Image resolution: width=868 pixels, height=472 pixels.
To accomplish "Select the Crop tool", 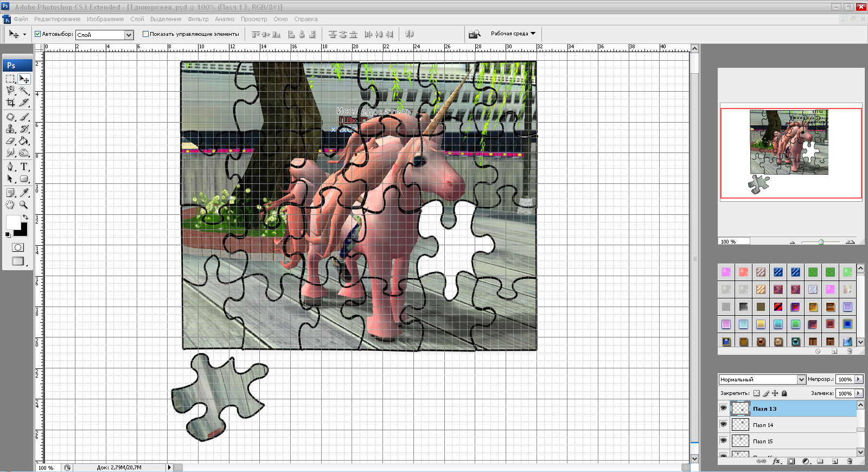I will pyautogui.click(x=10, y=102).
